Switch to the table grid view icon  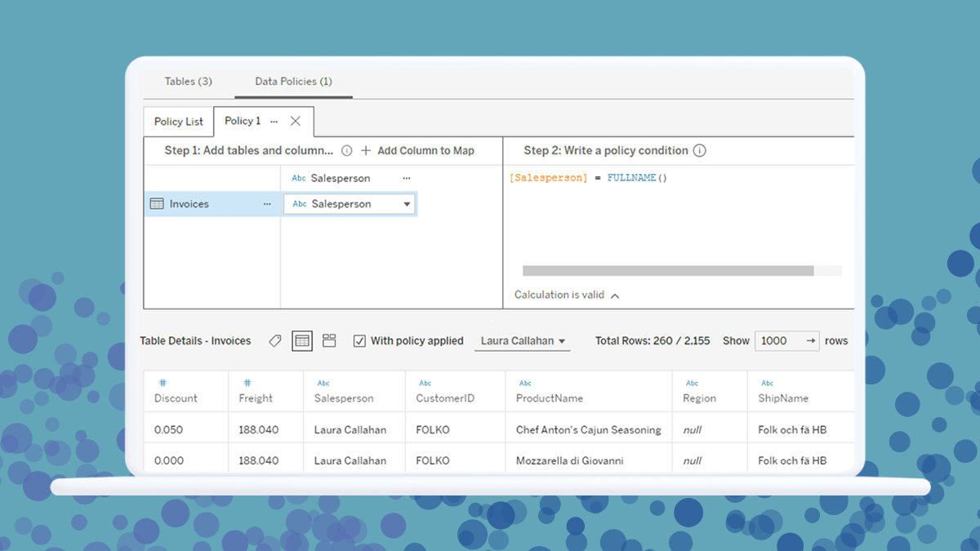point(302,341)
